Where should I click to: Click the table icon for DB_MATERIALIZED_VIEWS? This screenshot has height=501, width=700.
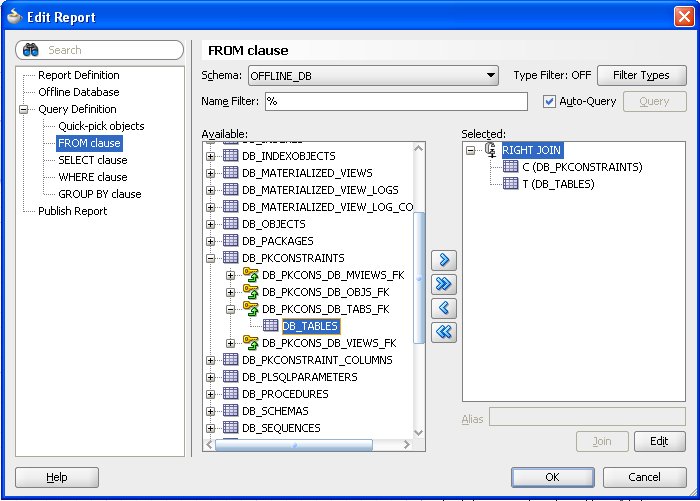pyautogui.click(x=230, y=172)
